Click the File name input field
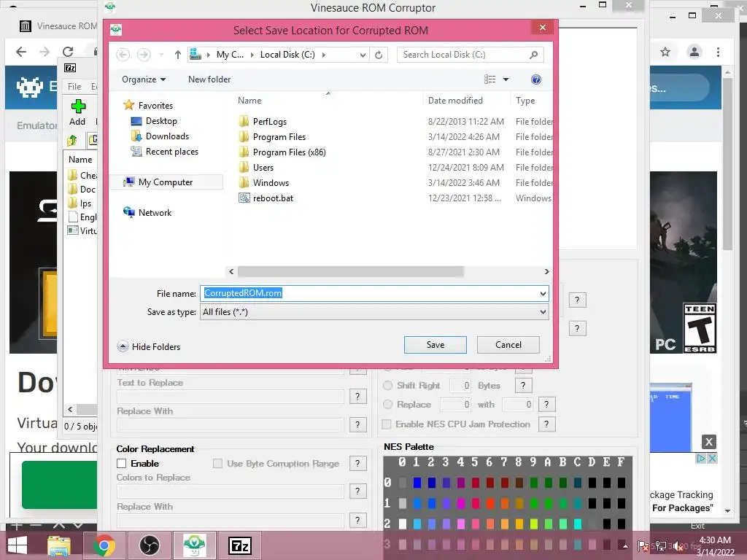The height and width of the screenshot is (560, 747). tap(374, 293)
